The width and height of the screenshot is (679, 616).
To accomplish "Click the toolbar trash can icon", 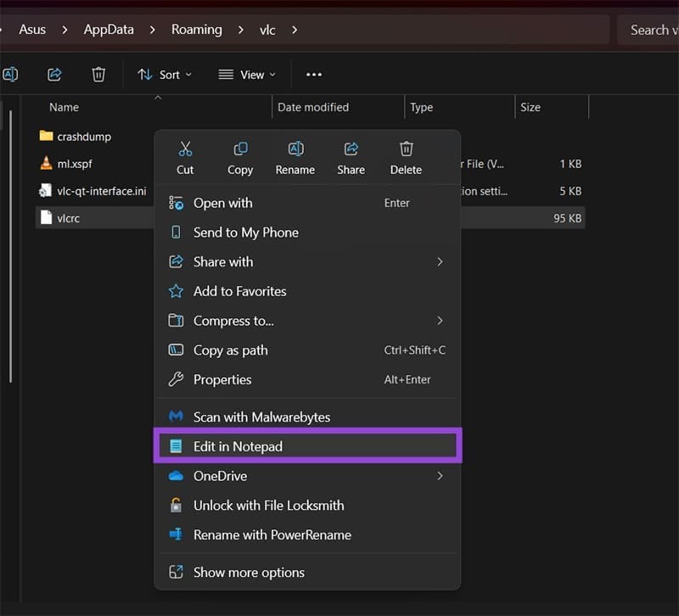I will point(98,75).
